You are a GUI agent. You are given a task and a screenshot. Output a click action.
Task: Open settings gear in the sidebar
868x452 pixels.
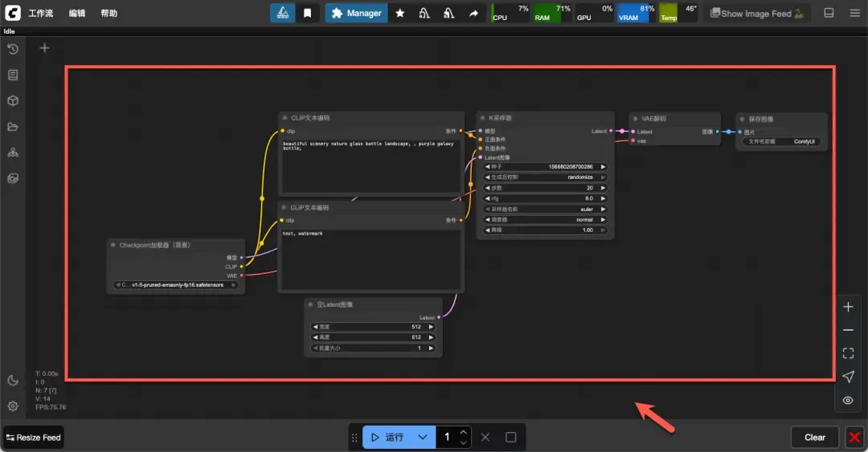click(x=13, y=406)
